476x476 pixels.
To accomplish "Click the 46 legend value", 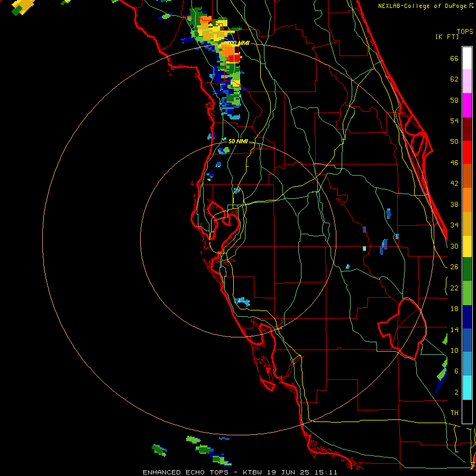I will 454,163.
